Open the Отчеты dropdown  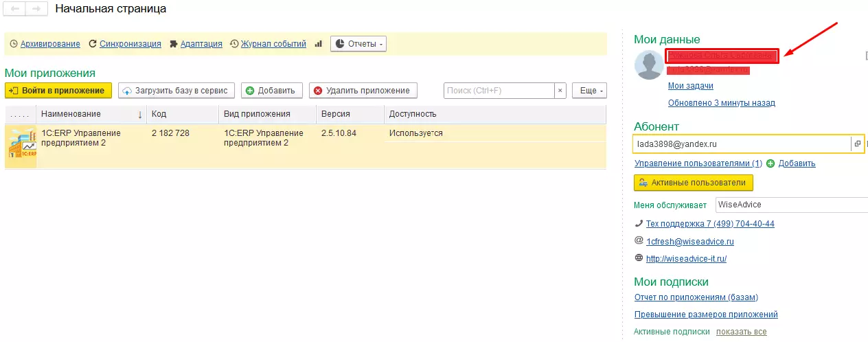(358, 44)
